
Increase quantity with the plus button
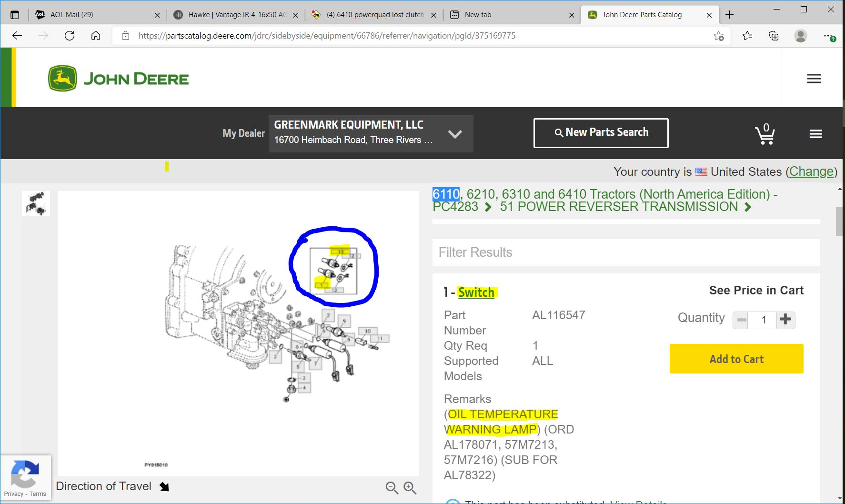pyautogui.click(x=785, y=320)
